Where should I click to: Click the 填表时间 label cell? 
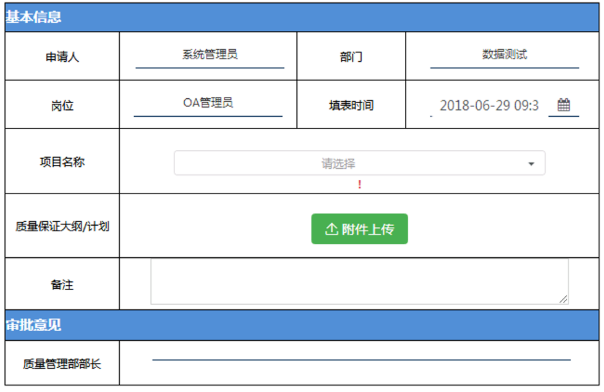pyautogui.click(x=351, y=105)
